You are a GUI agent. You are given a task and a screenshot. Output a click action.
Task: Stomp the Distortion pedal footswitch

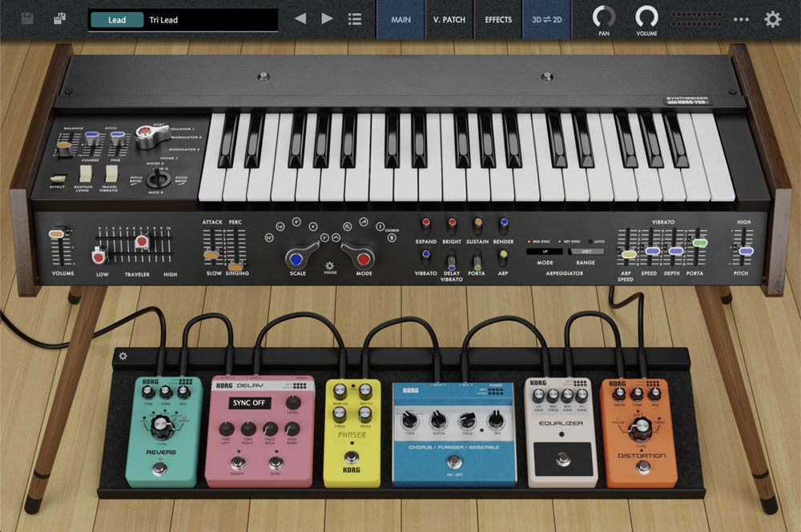[642, 466]
